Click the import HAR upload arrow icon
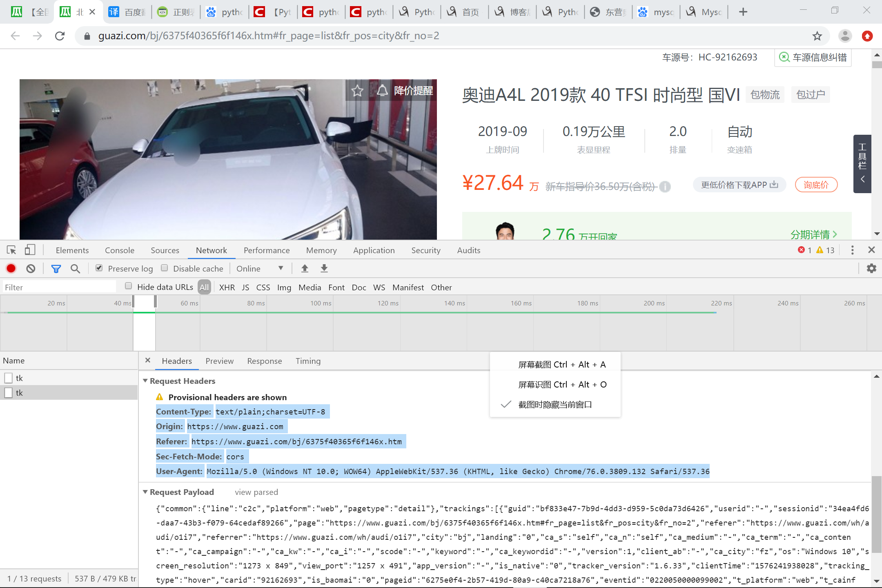Image resolution: width=882 pixels, height=588 pixels. pyautogui.click(x=305, y=268)
